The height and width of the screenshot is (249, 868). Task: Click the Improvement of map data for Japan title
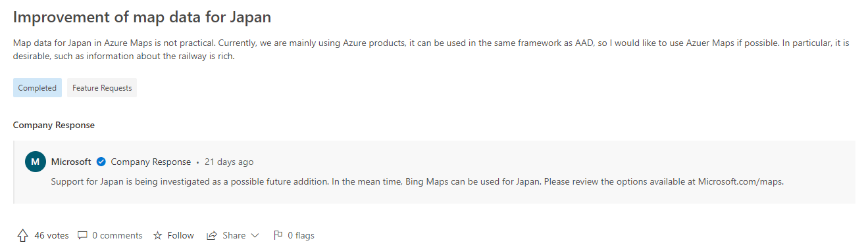tap(142, 17)
